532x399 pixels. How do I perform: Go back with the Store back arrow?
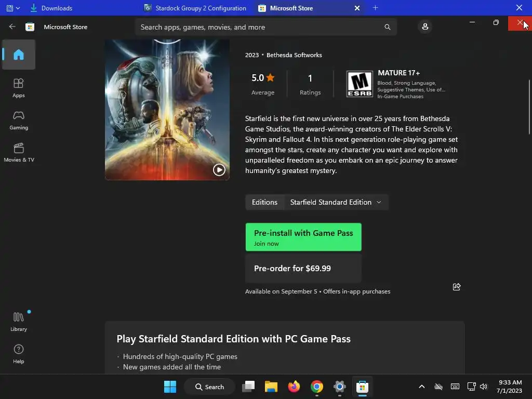tap(12, 26)
